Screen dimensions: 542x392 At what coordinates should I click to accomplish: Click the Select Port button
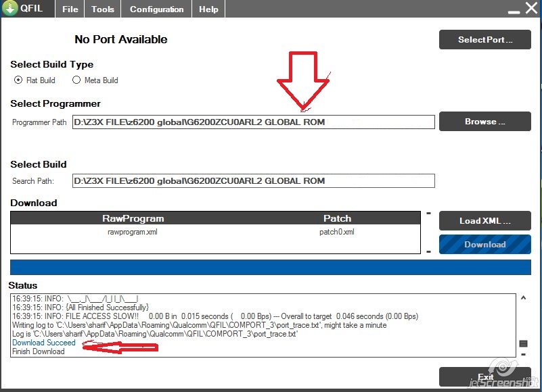point(485,40)
